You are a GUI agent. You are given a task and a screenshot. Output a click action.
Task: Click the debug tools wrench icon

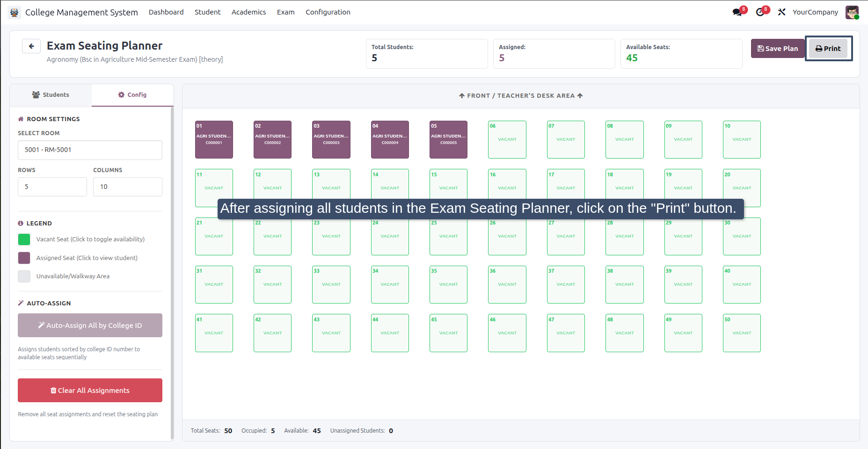(781, 12)
